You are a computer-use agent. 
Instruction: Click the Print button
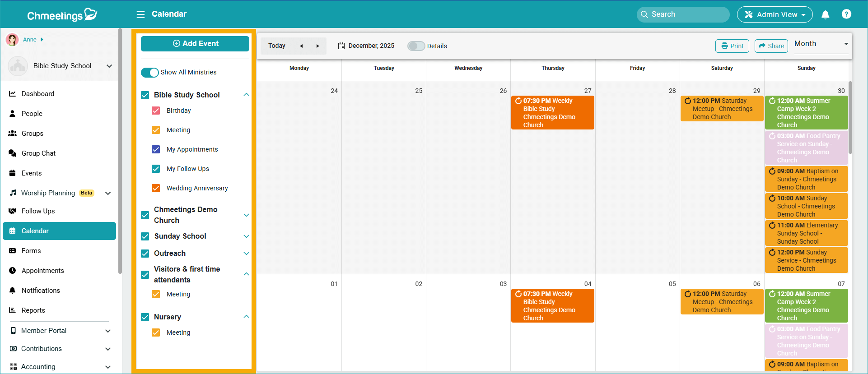click(732, 46)
